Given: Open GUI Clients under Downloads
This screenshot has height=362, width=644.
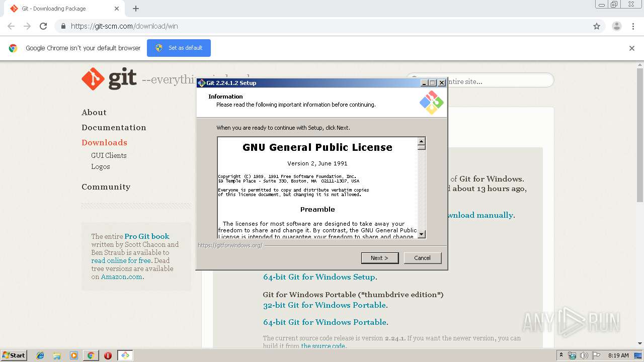Looking at the screenshot, I should 109,155.
